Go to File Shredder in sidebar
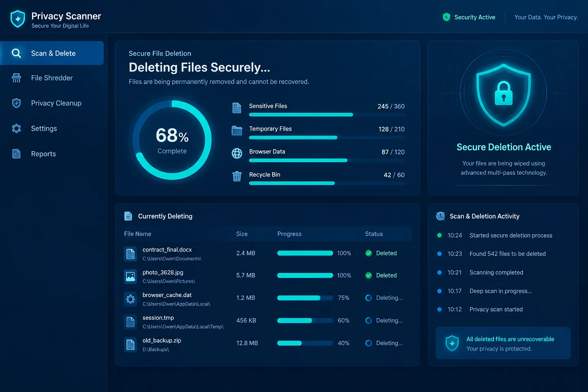This screenshot has width=588, height=392. (x=52, y=78)
